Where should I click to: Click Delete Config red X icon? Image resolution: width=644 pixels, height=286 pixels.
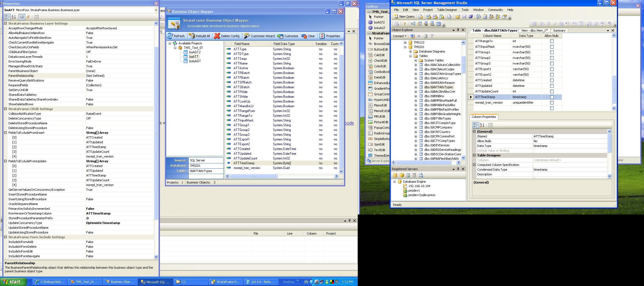coord(217,36)
